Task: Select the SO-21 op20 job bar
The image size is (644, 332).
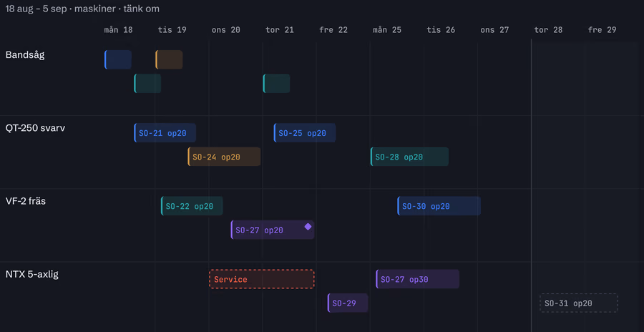Action: [x=165, y=132]
